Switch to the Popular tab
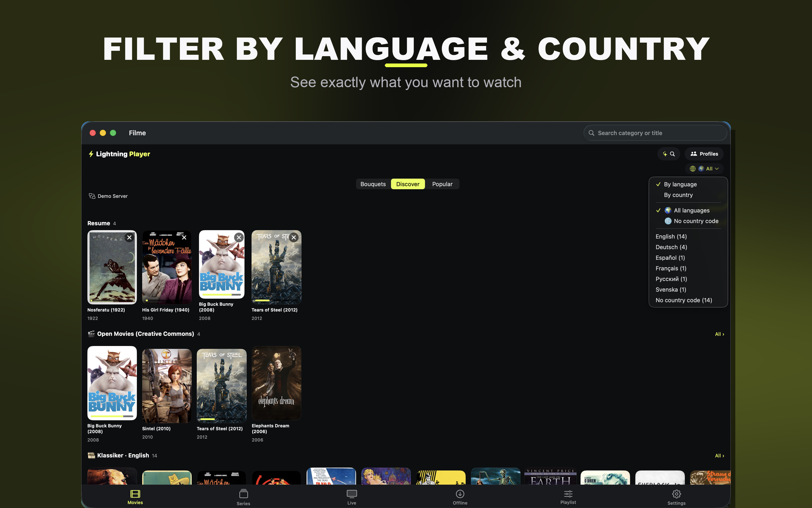 442,184
